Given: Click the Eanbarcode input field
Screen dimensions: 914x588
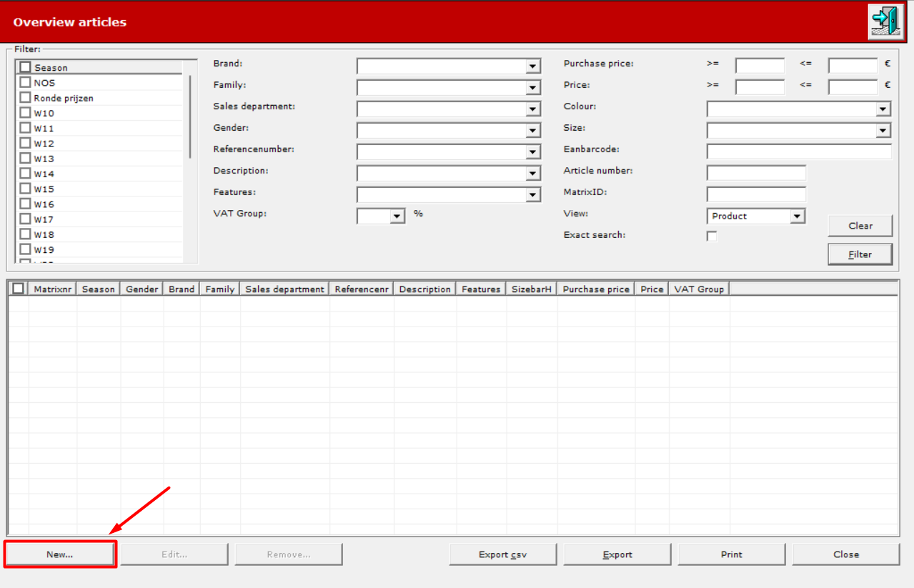Looking at the screenshot, I should [799, 151].
